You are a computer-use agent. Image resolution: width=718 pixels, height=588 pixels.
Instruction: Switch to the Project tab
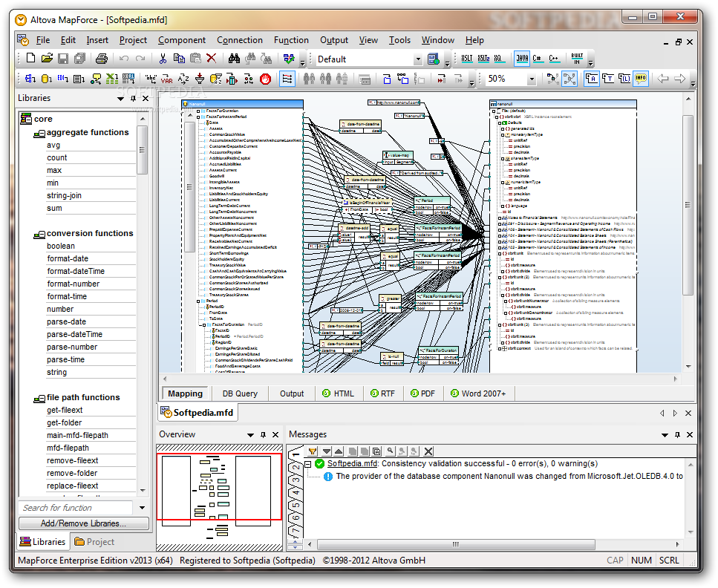pyautogui.click(x=94, y=542)
